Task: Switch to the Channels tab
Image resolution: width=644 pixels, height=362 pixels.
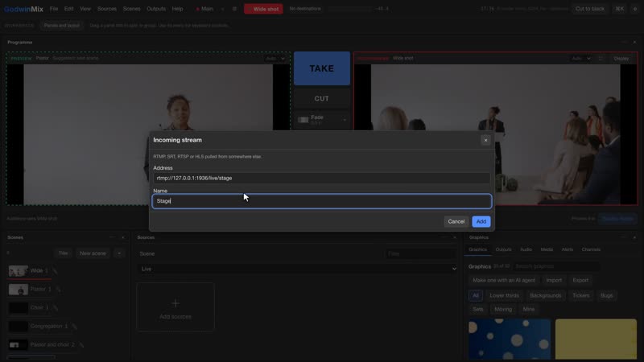Action: pos(591,249)
